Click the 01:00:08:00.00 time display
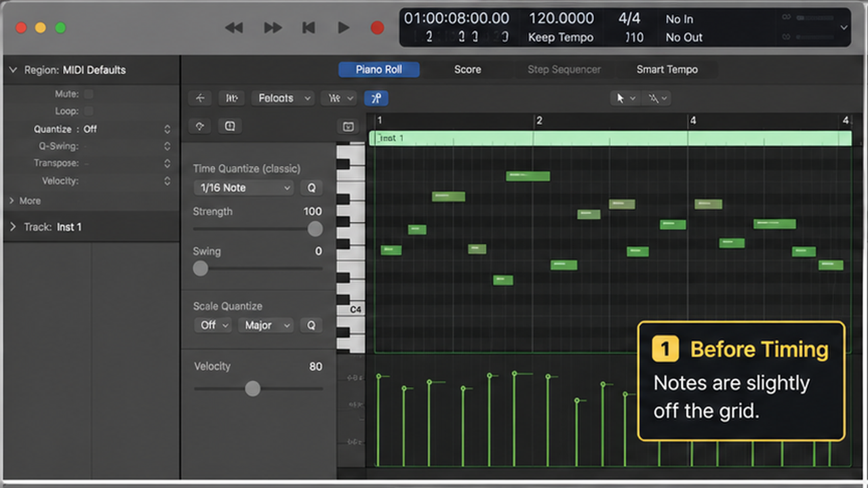Image resolution: width=868 pixels, height=488 pixels. (456, 18)
